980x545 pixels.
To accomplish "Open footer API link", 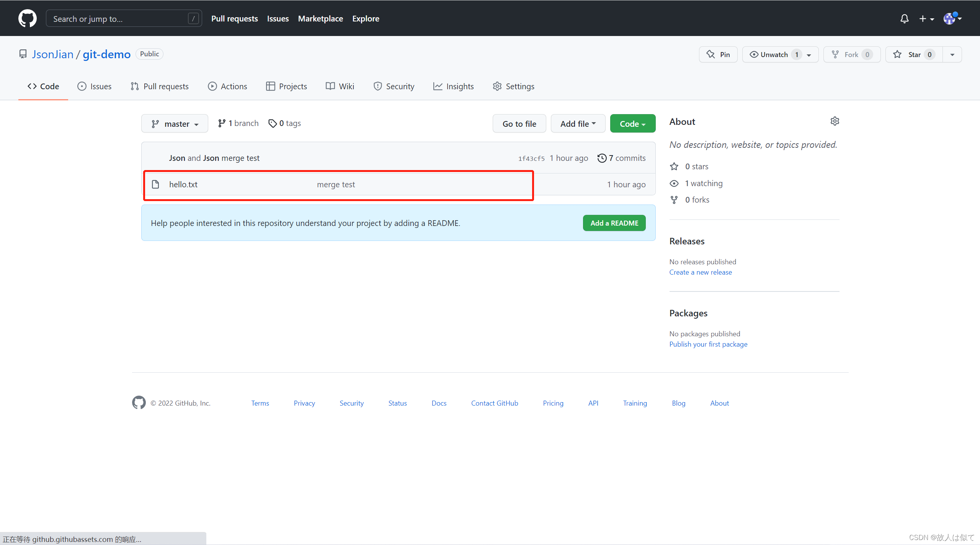I will pyautogui.click(x=593, y=403).
